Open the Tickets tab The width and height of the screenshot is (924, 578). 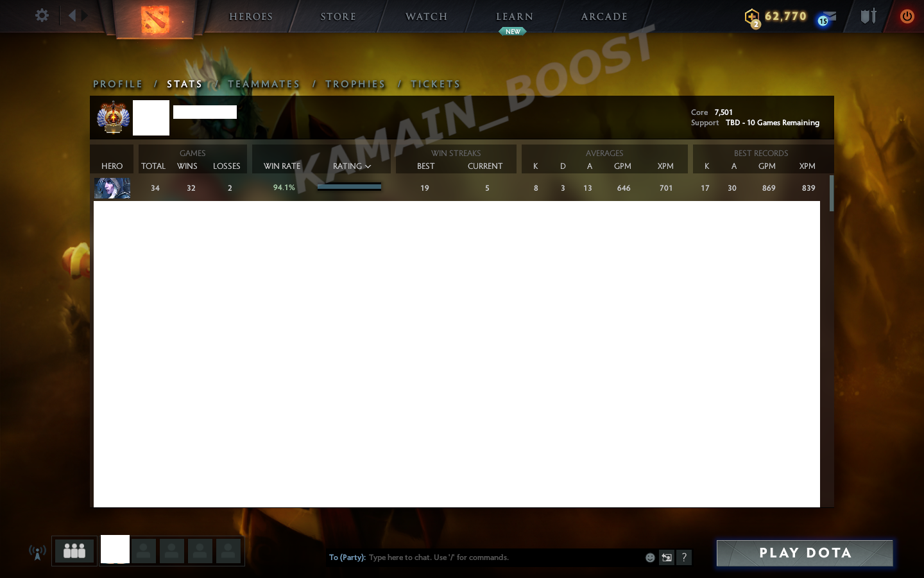[436, 84]
